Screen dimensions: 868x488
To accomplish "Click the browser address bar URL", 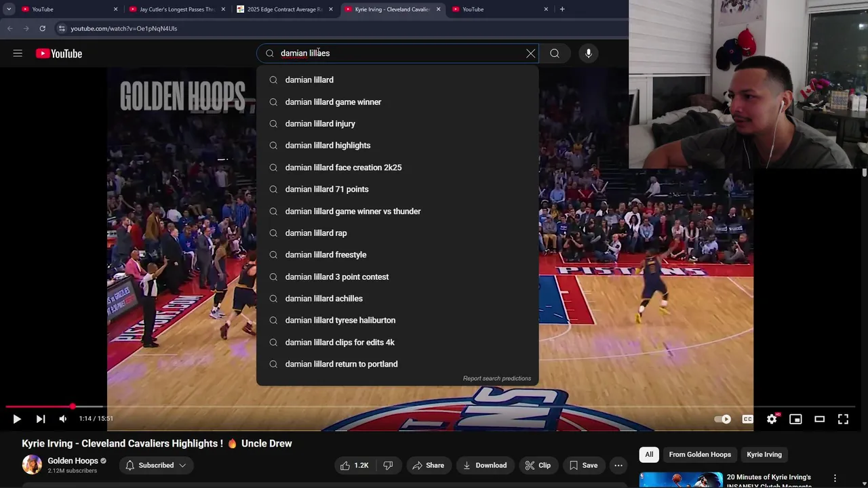I will click(124, 28).
